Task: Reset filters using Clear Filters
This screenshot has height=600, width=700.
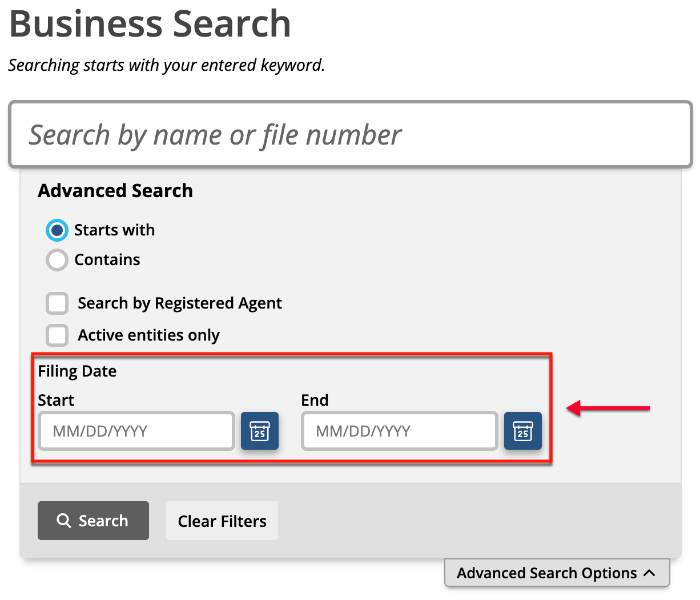Action: pos(222,521)
